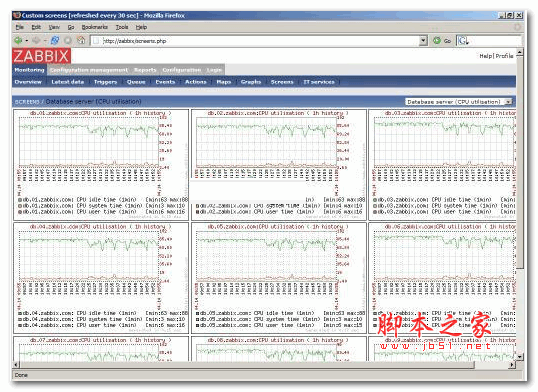Open the Bookmarks menu

(95, 27)
